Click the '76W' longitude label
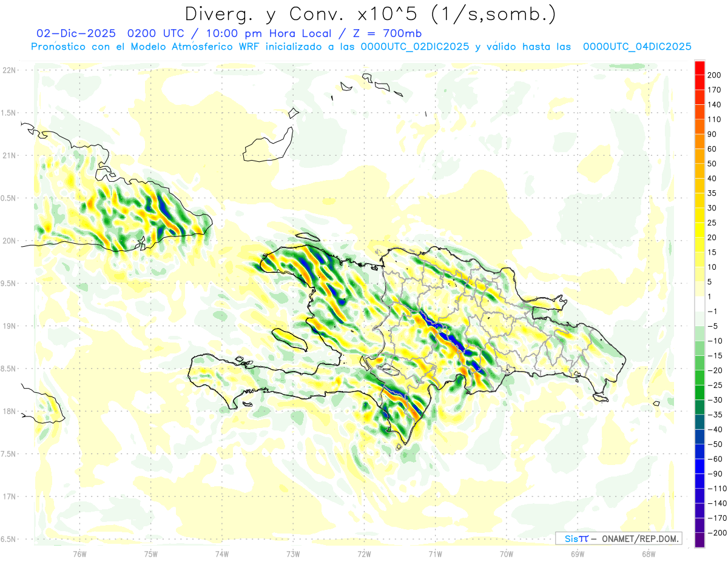The height and width of the screenshot is (562, 728). pos(79,554)
